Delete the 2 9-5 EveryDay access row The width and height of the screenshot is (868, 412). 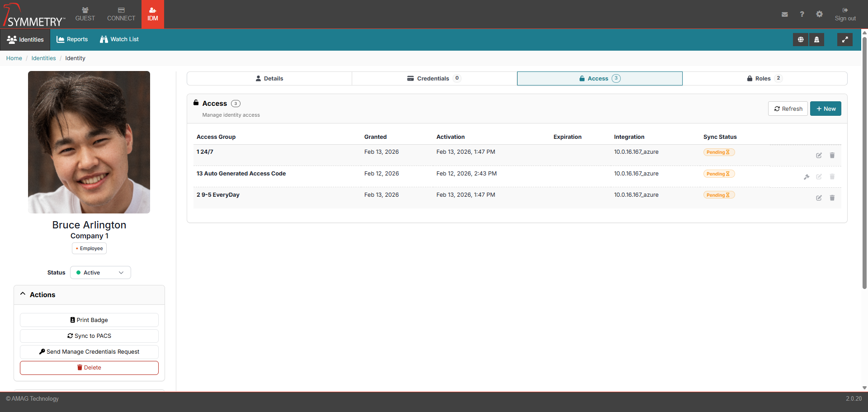tap(832, 198)
